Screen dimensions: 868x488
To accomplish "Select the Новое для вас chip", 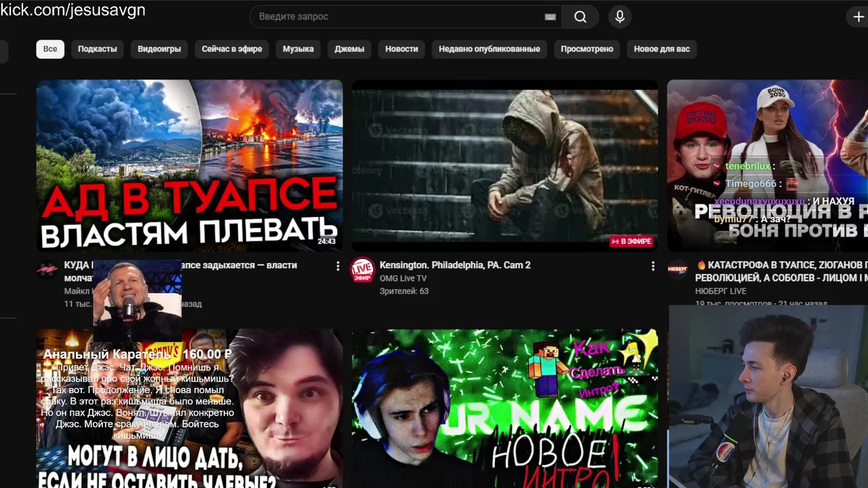I will [x=662, y=49].
